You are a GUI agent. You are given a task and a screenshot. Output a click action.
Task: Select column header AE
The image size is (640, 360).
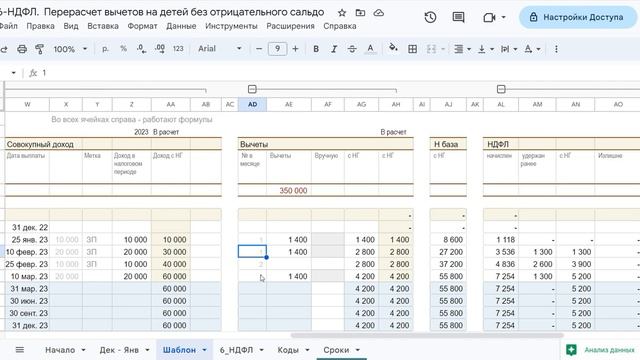pos(289,104)
